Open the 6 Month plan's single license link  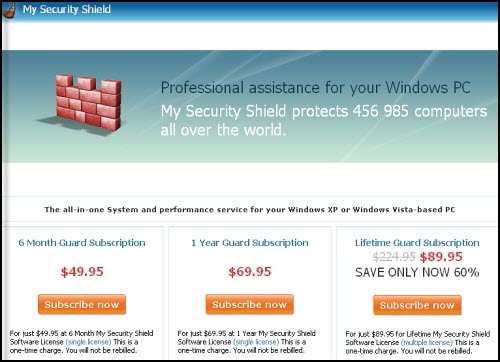tap(88, 342)
